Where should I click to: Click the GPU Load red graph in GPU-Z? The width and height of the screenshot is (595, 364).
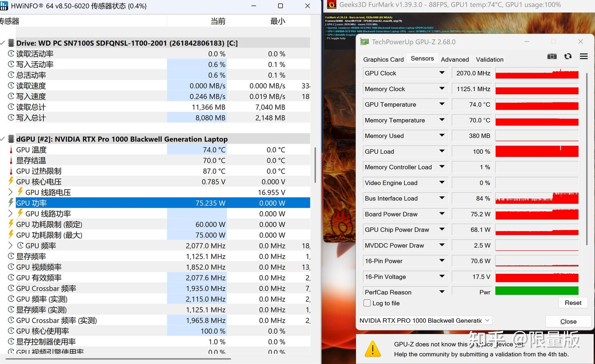coord(537,151)
